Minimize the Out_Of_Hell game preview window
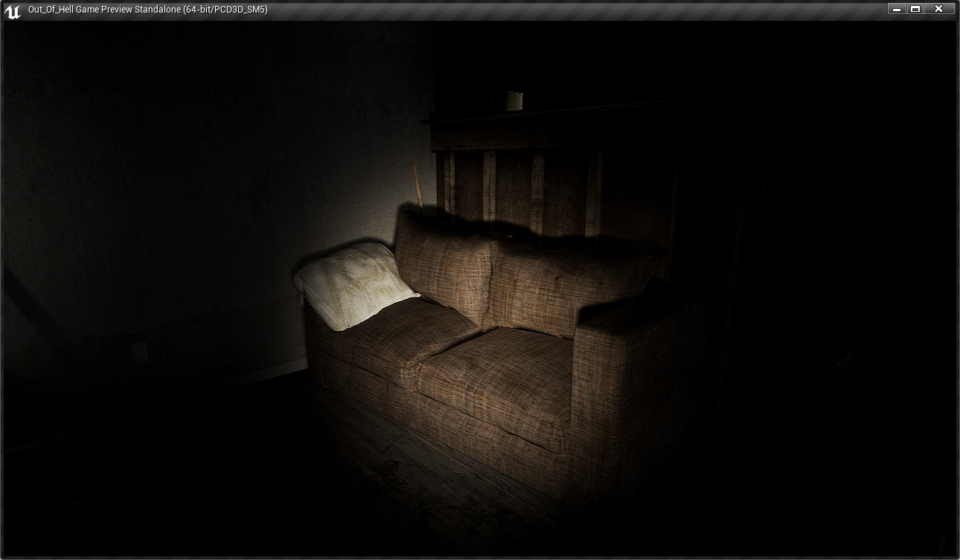This screenshot has width=960, height=560. click(x=896, y=9)
